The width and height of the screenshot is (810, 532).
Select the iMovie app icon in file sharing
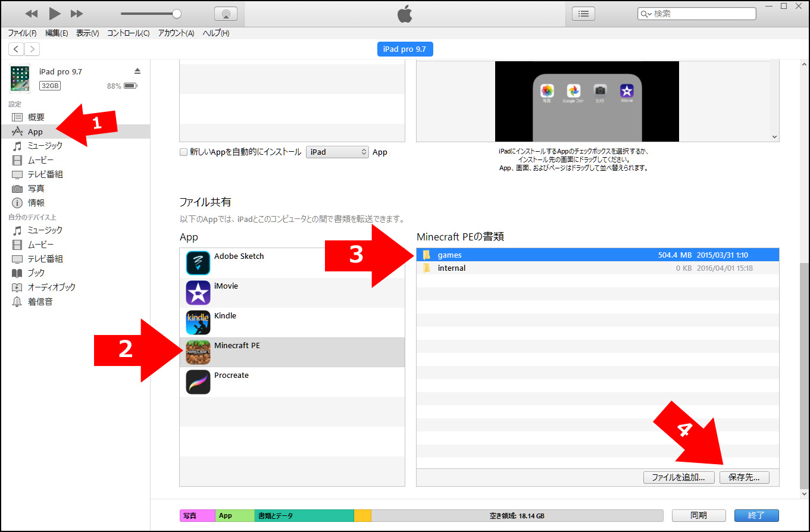pos(198,292)
